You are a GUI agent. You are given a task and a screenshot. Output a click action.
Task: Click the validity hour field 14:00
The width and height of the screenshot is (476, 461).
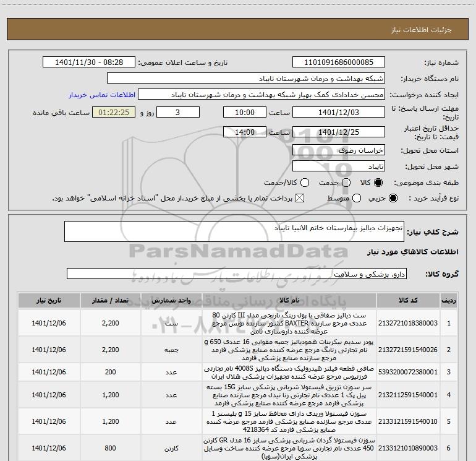click(245, 132)
